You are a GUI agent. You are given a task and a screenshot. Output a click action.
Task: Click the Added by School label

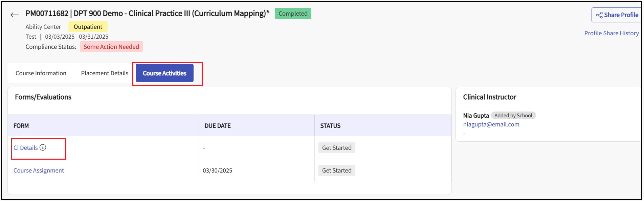click(x=513, y=116)
